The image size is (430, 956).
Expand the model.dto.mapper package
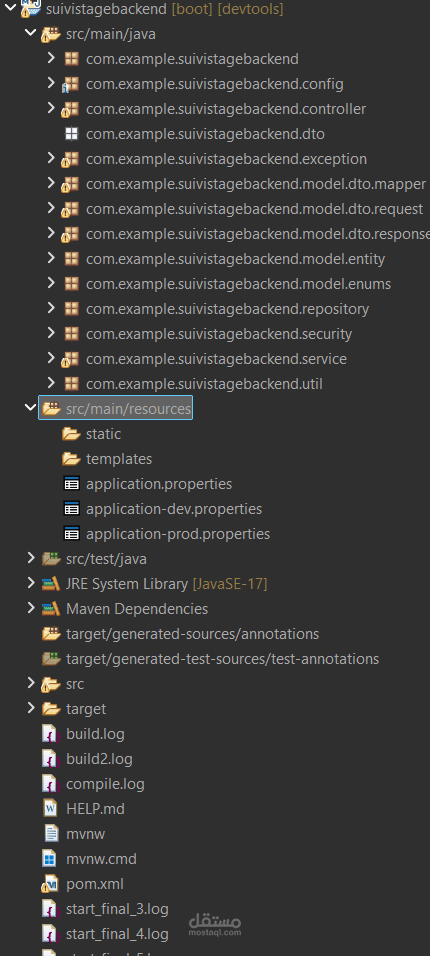click(51, 184)
